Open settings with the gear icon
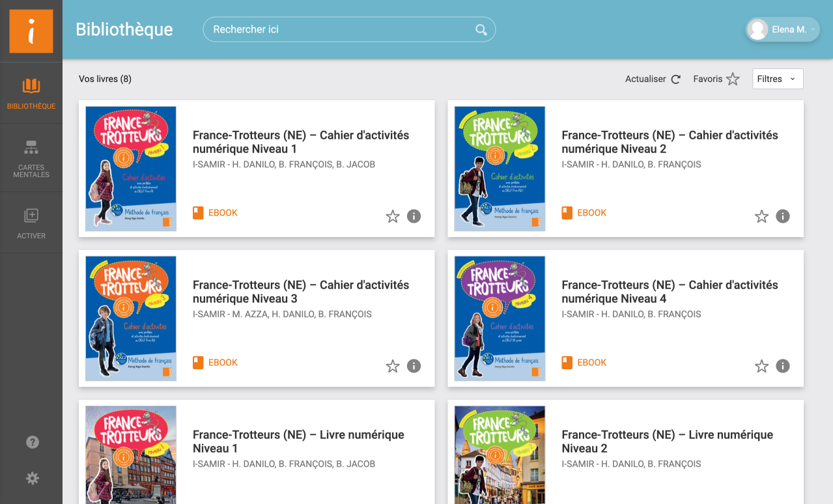Screen dimensions: 833x504 (33, 479)
